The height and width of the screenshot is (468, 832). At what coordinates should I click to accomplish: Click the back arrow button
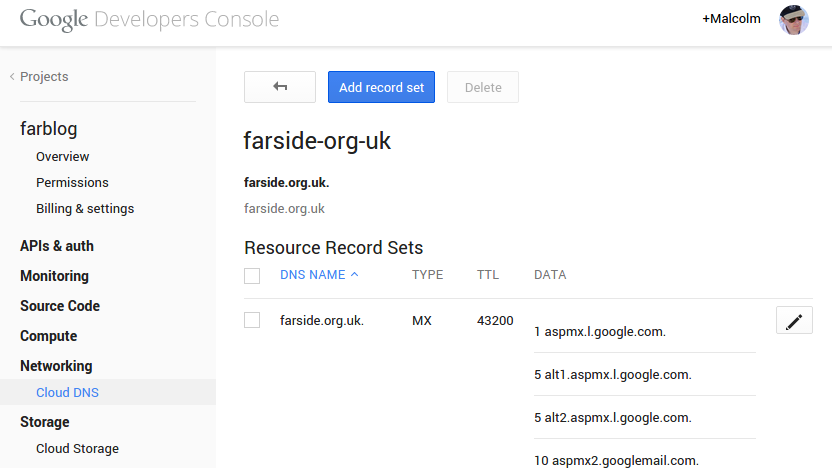coord(280,87)
